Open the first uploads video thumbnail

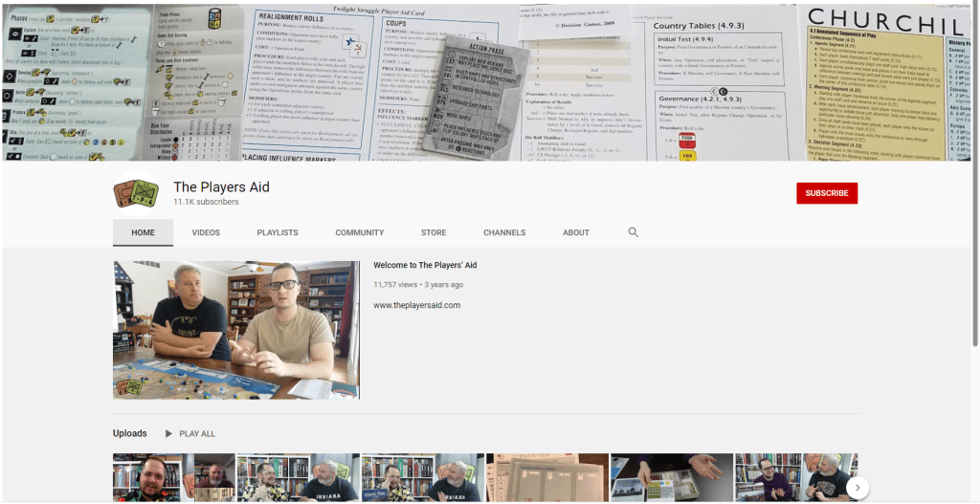(173, 476)
